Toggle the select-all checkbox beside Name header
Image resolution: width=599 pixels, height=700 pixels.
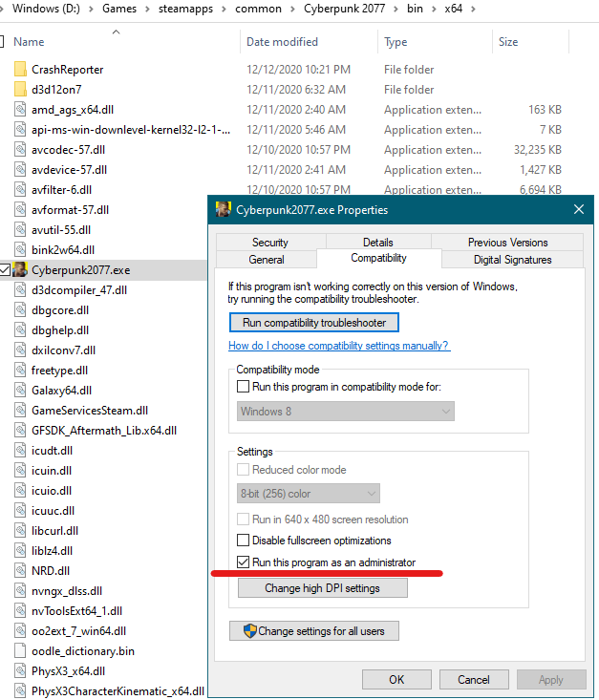pyautogui.click(x=2, y=41)
